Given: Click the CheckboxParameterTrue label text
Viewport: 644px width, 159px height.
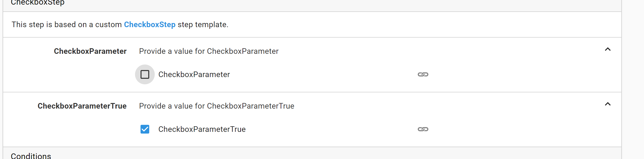Looking at the screenshot, I should [202, 129].
